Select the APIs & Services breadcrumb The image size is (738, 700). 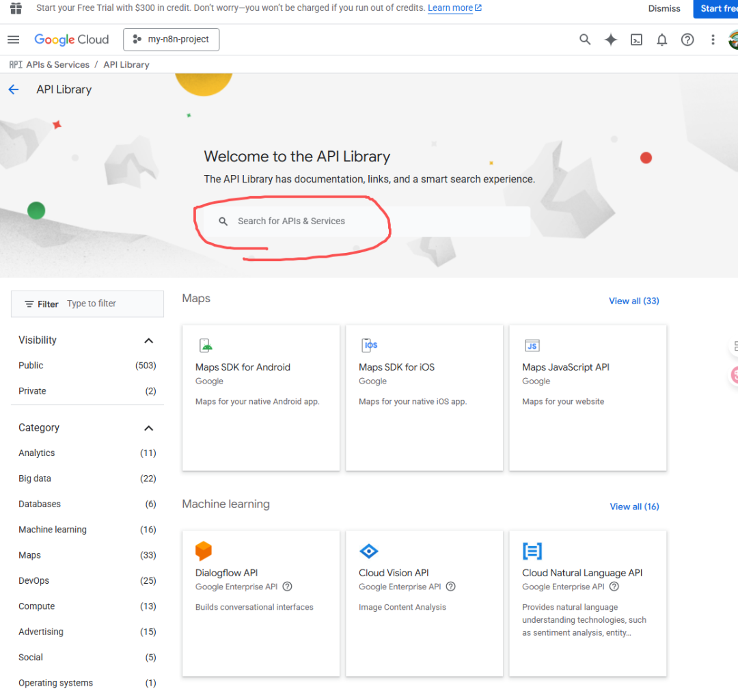[57, 64]
